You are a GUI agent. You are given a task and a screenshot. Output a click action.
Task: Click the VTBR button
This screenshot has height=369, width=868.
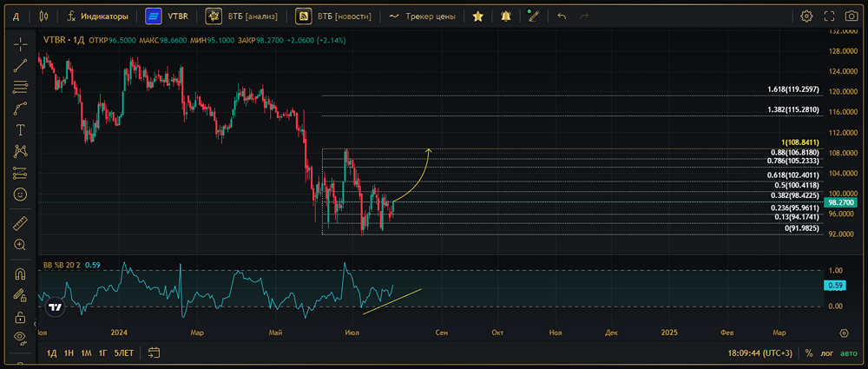168,16
